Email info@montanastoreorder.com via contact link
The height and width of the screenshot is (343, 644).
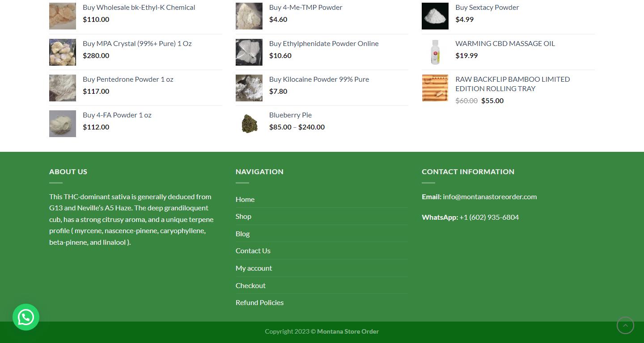pos(490,196)
